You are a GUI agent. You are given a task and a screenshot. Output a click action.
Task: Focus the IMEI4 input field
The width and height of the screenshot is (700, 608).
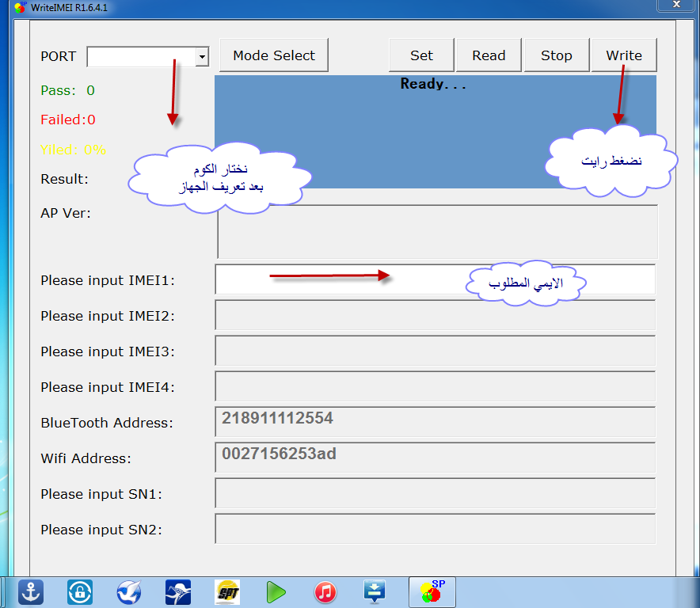click(436, 386)
